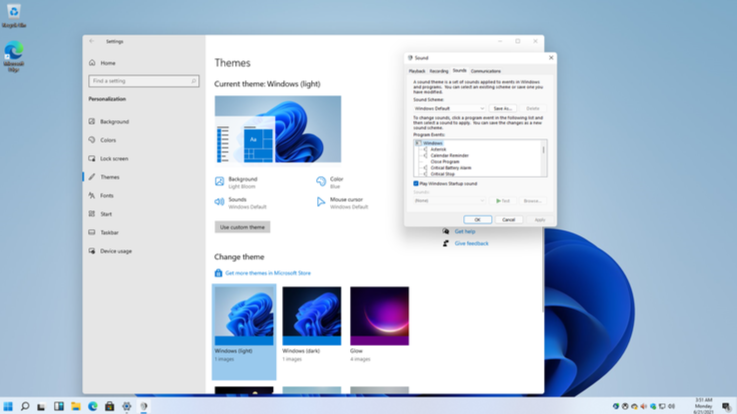Viewport: 737px width, 414px height.
Task: Select the Close Program event
Action: [x=445, y=162]
